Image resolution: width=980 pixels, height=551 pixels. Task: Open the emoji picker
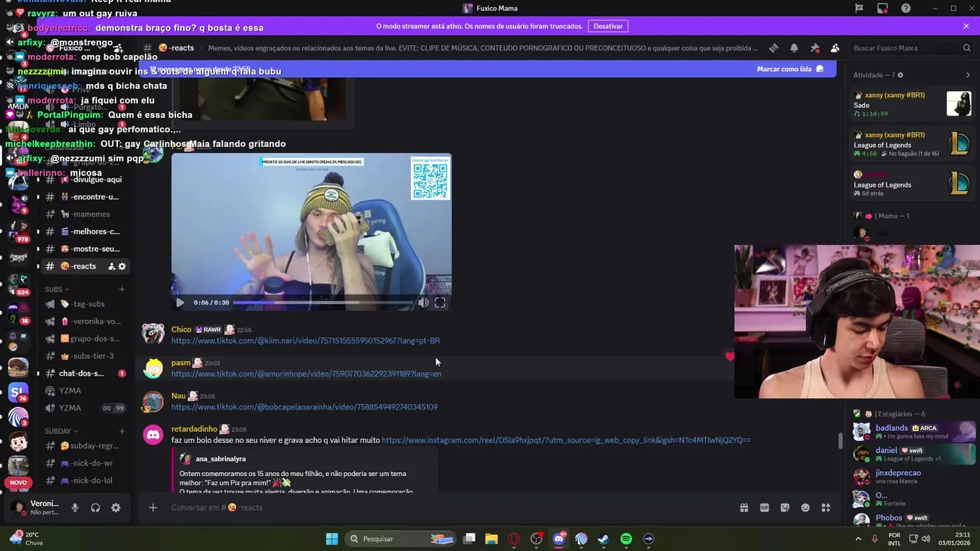[x=805, y=507]
